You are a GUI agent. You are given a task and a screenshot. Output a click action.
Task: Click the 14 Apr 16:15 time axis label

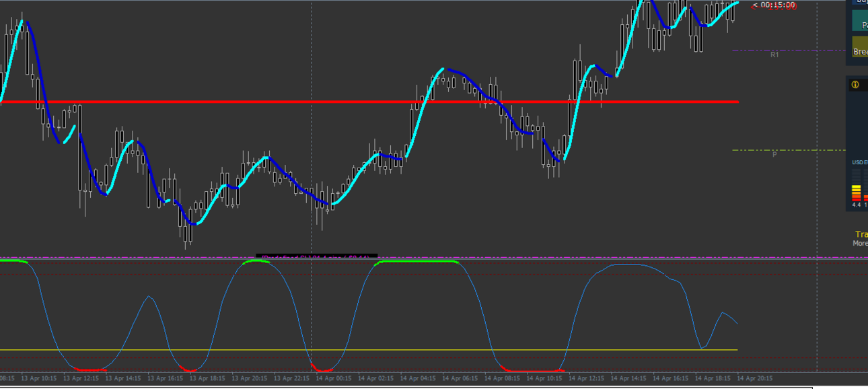click(670, 378)
